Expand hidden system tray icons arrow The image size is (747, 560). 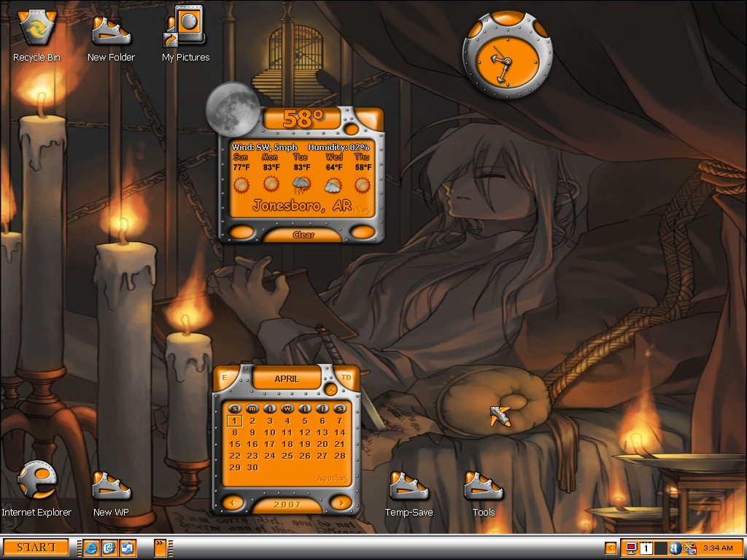coord(611,548)
